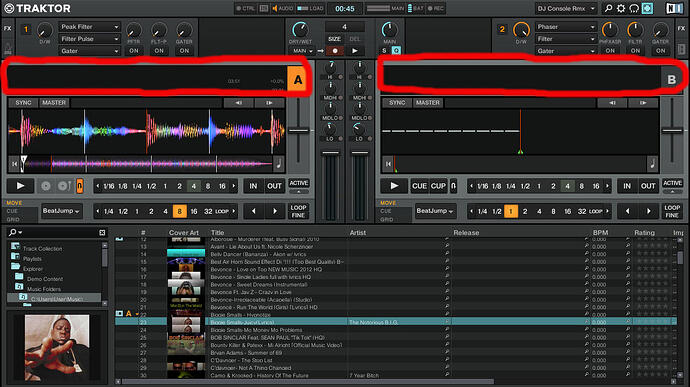Click tempo bend left arrow on Deck A
Screen dimensions: 690x387
pos(239,103)
